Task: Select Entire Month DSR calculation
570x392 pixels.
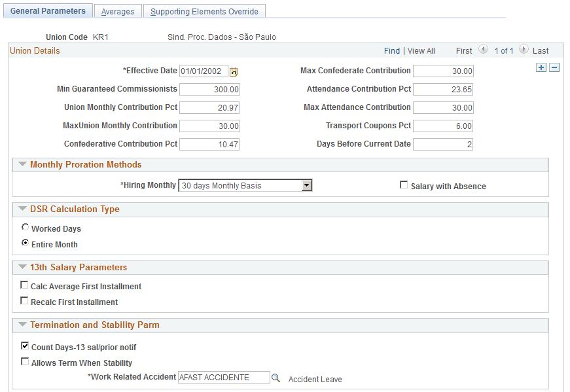Action: click(25, 243)
